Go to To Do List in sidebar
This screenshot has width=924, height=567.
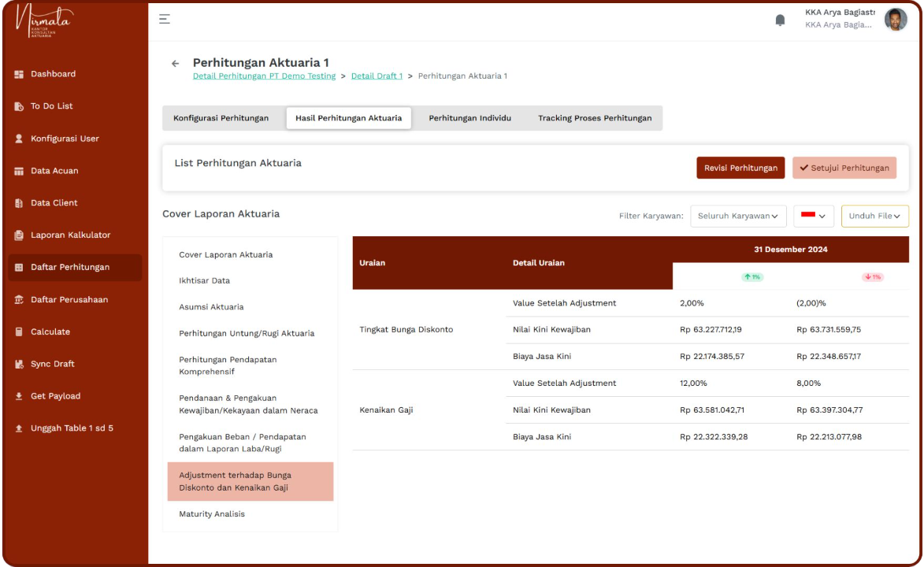51,106
